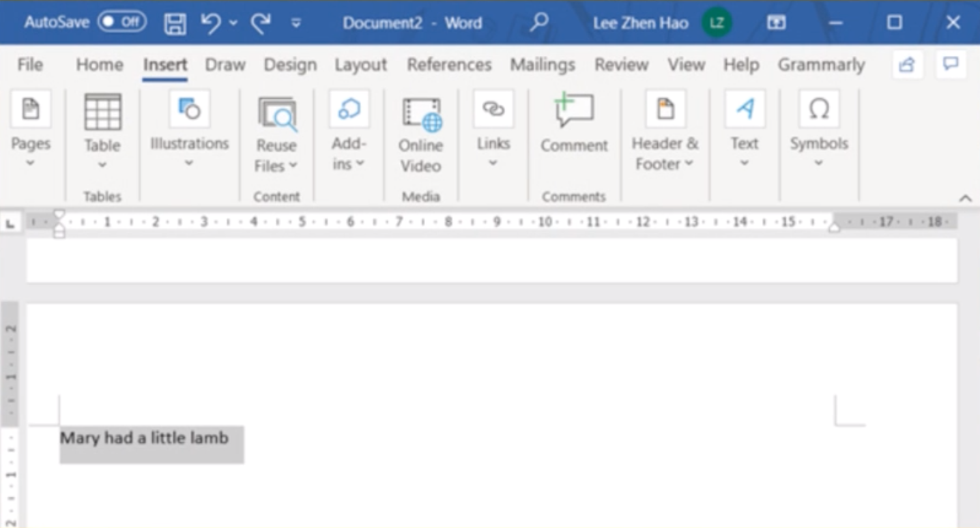Screen dimensions: 980x528
Task: Click the right indent ruler marker
Action: coord(833,226)
